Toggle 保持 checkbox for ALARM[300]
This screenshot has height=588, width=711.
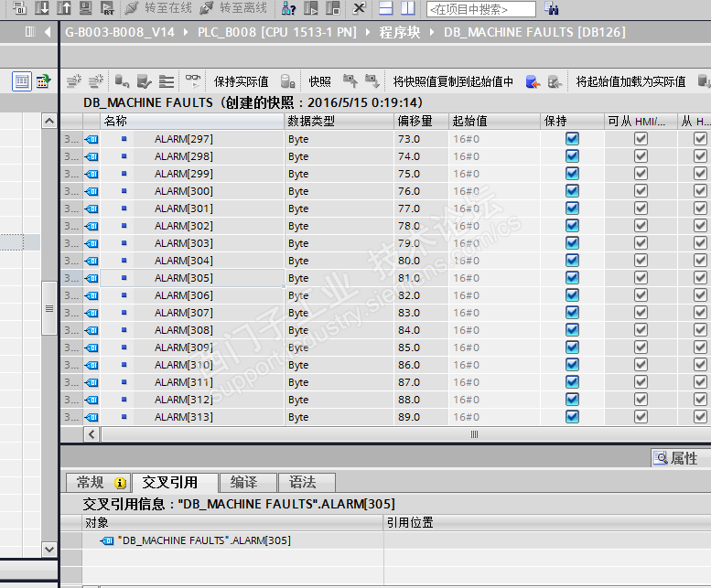click(572, 191)
